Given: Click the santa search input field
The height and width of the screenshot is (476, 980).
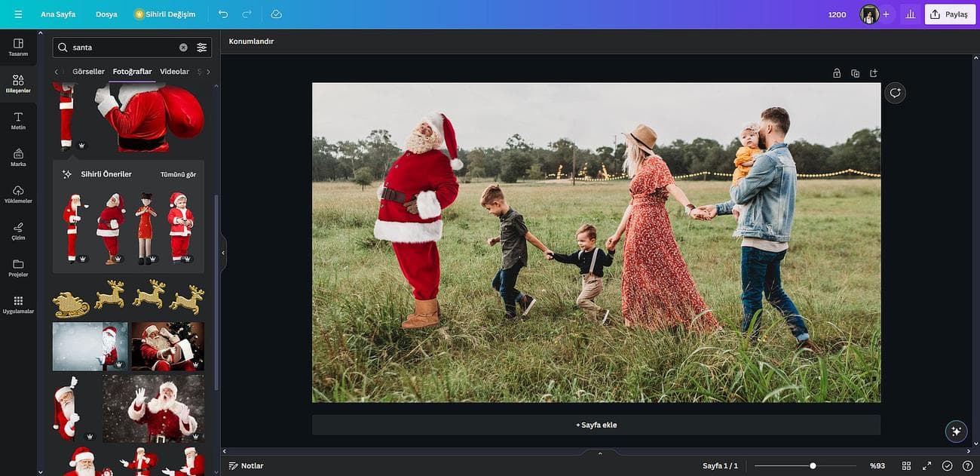Looking at the screenshot, I should [x=123, y=48].
